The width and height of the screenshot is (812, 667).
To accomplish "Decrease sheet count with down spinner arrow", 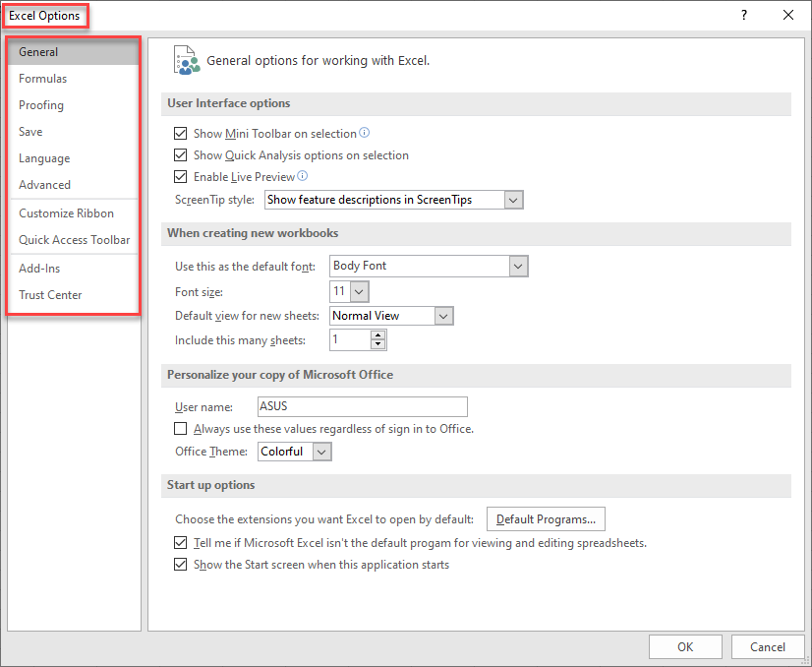I will [x=378, y=344].
